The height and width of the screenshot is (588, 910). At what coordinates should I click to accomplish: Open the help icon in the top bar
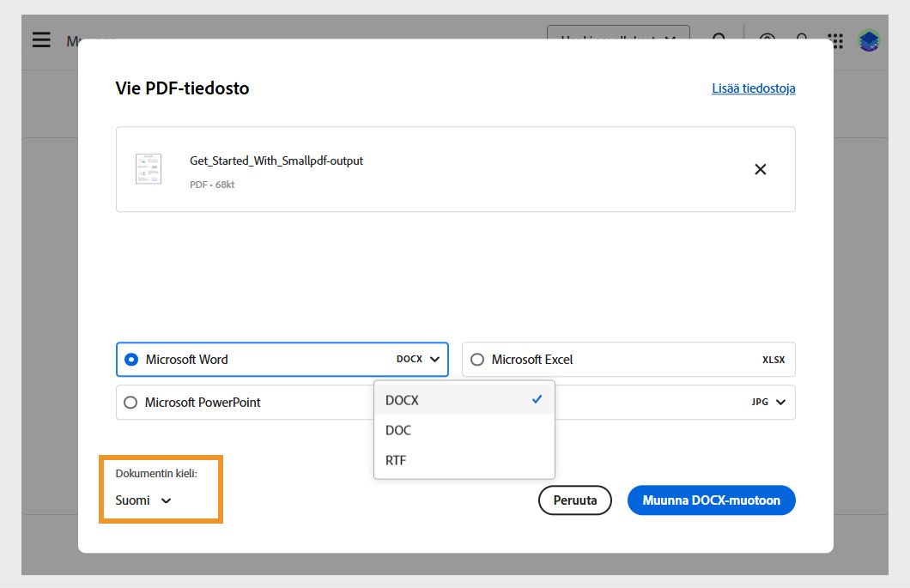tap(767, 40)
